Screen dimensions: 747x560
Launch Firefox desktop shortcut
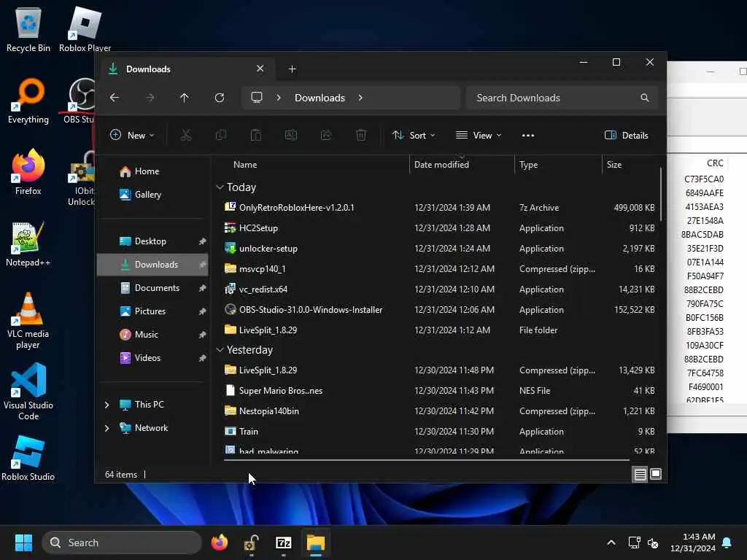pos(28,172)
